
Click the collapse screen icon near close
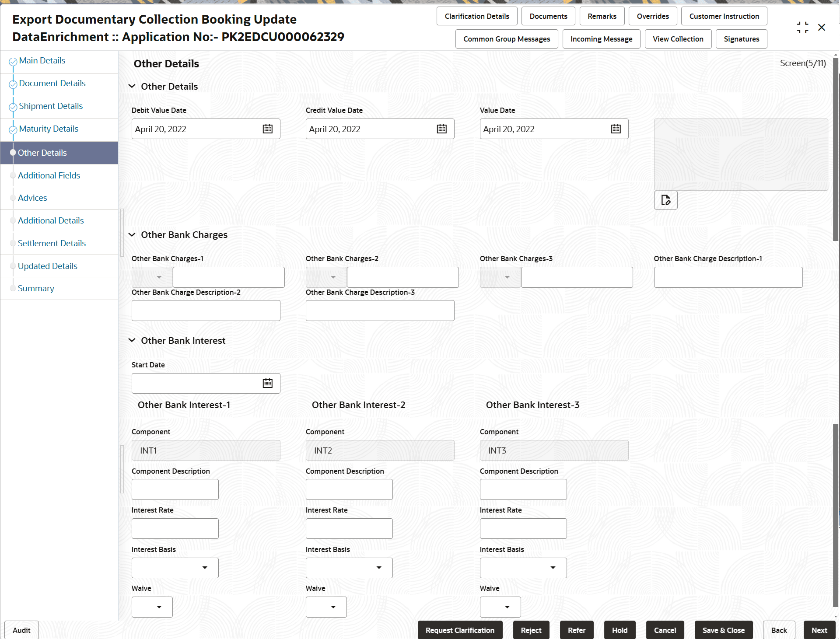coord(802,27)
